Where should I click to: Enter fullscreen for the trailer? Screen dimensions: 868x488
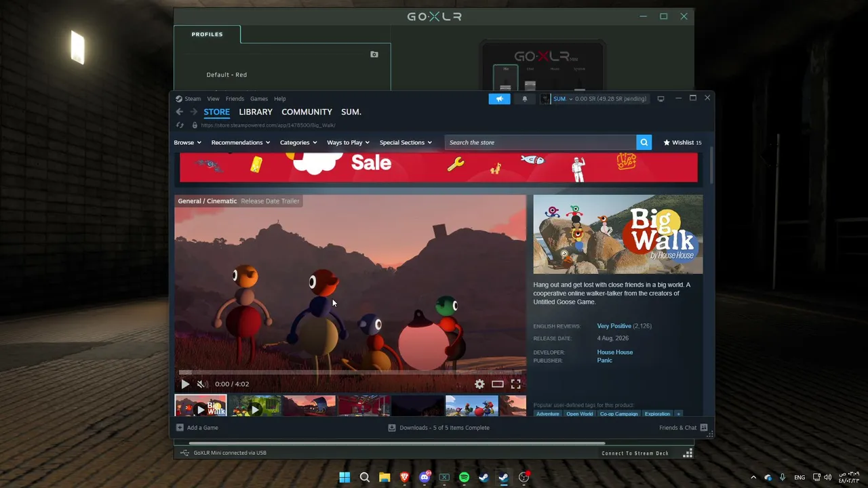point(516,384)
